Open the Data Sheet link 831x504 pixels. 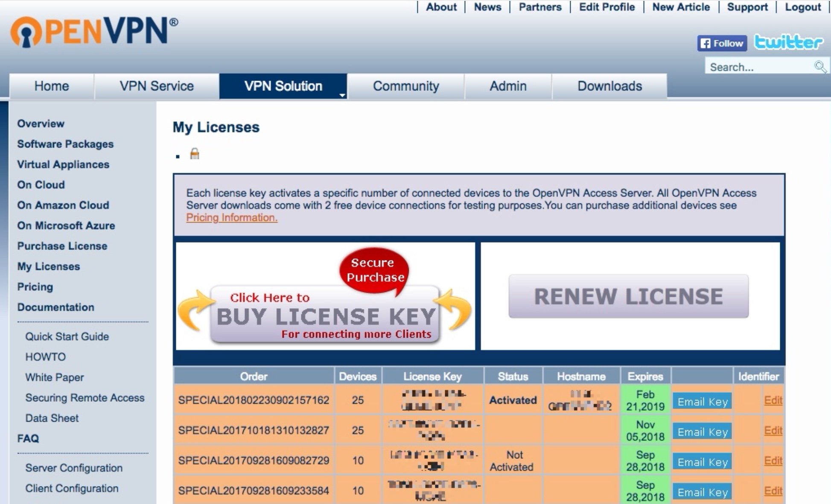52,418
